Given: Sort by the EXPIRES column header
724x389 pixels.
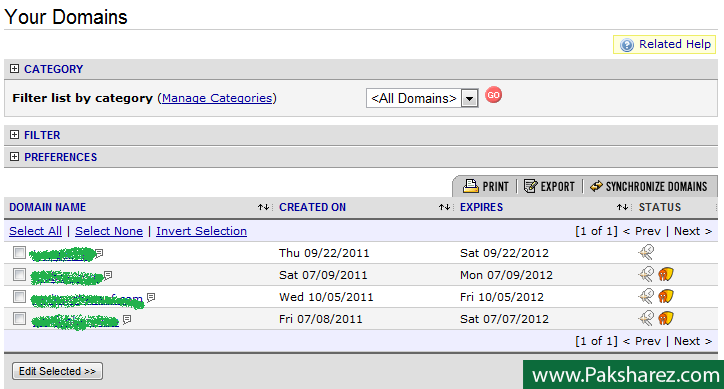Looking at the screenshot, I should (x=481, y=207).
